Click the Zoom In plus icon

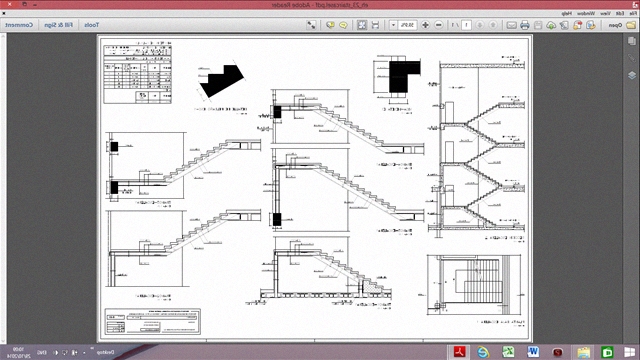click(425, 25)
